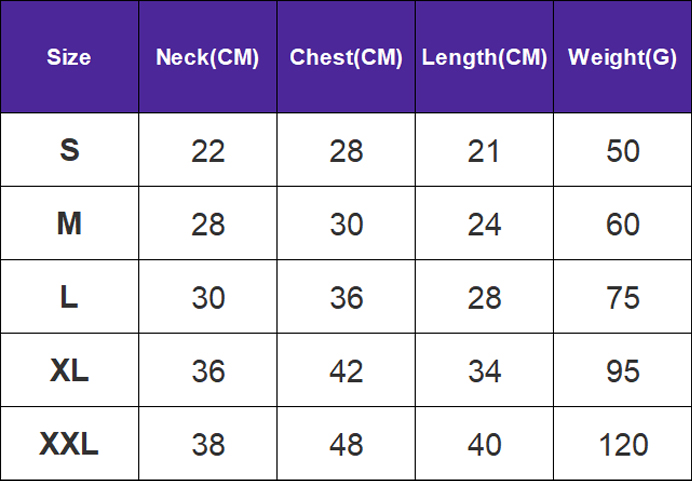Select weight value 50 in S row

(x=623, y=151)
